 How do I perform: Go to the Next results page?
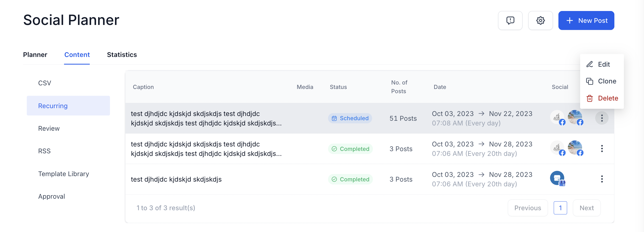pos(587,208)
